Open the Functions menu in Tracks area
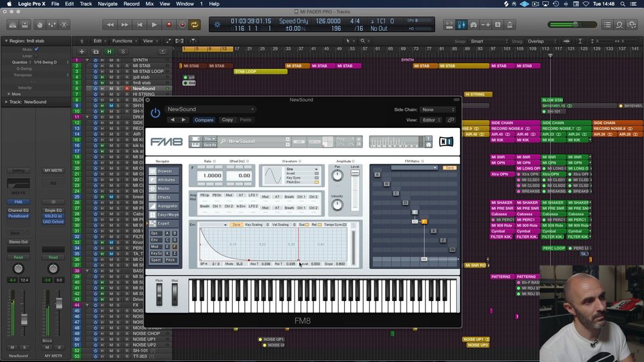The width and height of the screenshot is (644, 362). tap(125, 41)
